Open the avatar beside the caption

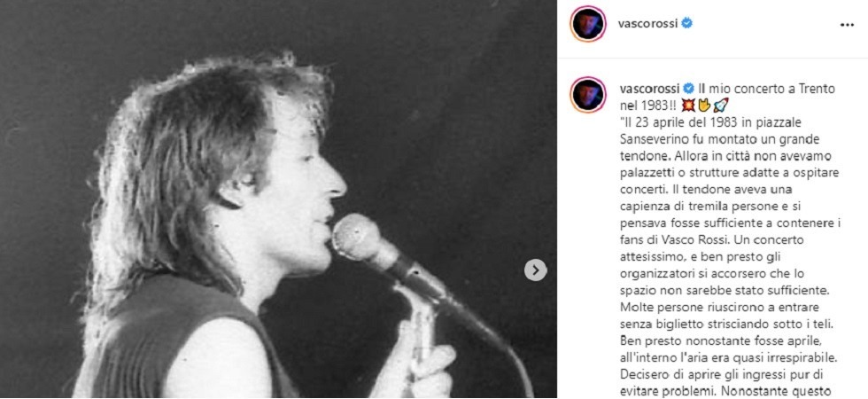coord(588,95)
